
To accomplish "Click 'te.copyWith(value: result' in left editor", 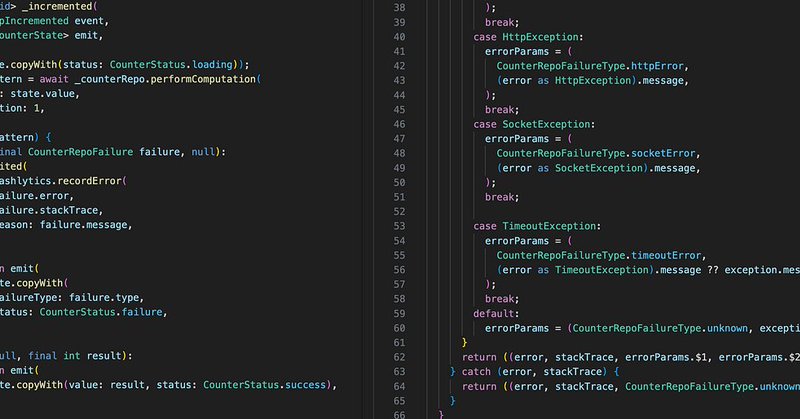I will 74,385.
